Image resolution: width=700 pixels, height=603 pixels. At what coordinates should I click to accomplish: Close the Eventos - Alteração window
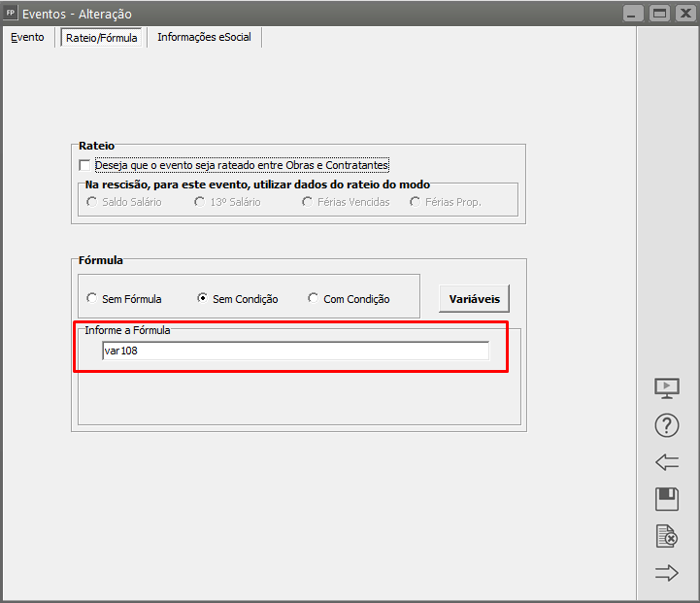click(683, 14)
